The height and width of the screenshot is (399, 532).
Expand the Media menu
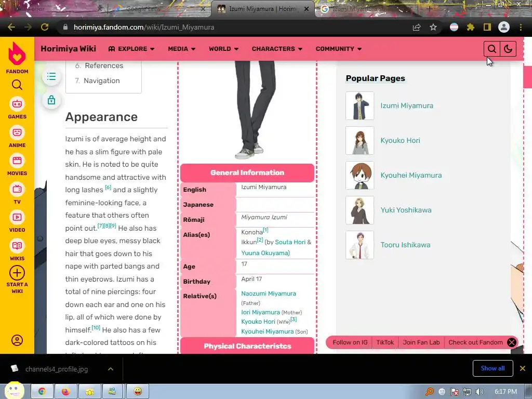coord(181,49)
